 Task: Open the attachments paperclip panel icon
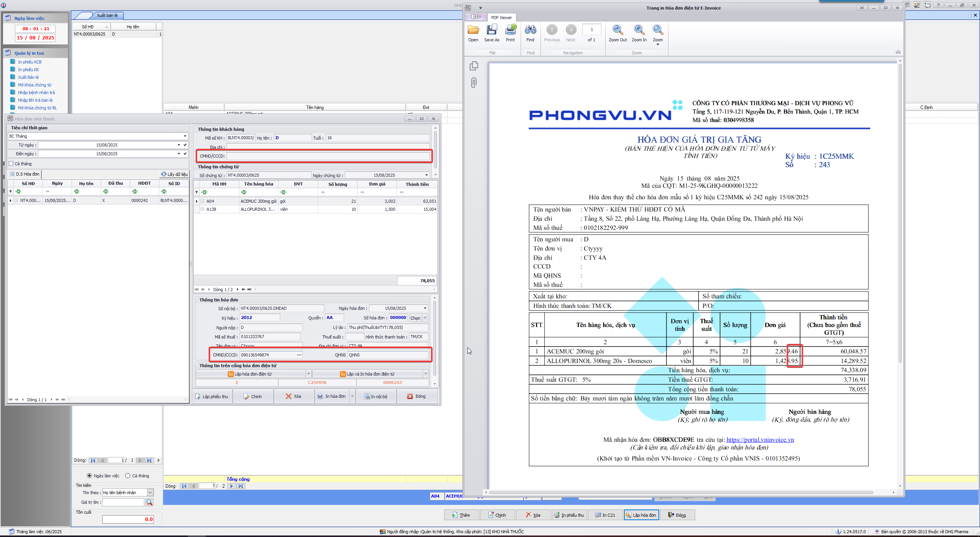(474, 83)
